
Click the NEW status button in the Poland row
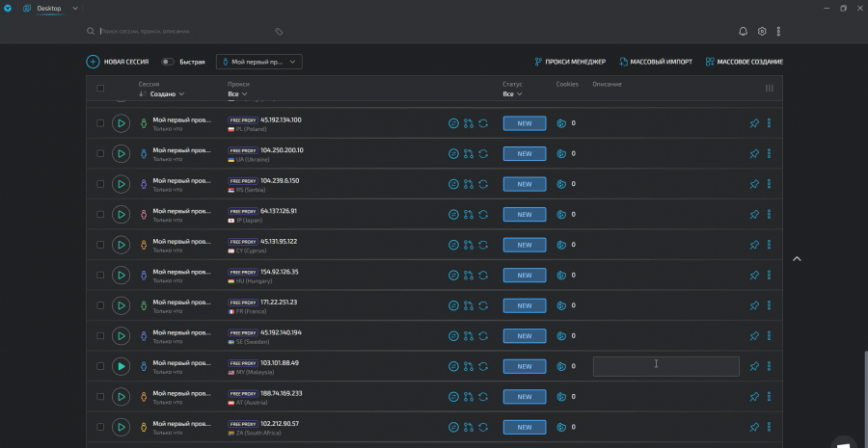(x=525, y=123)
